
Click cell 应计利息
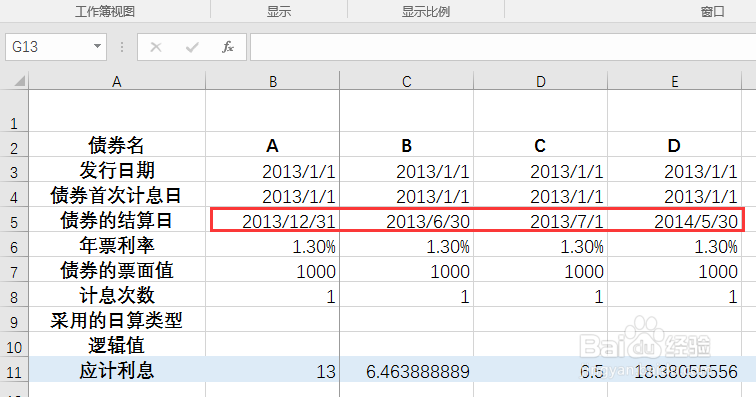coord(117,370)
